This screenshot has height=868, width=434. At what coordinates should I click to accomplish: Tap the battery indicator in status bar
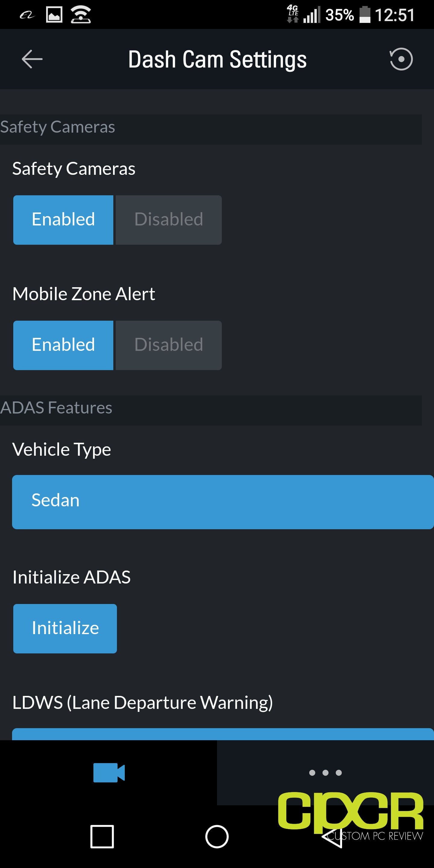(x=365, y=15)
